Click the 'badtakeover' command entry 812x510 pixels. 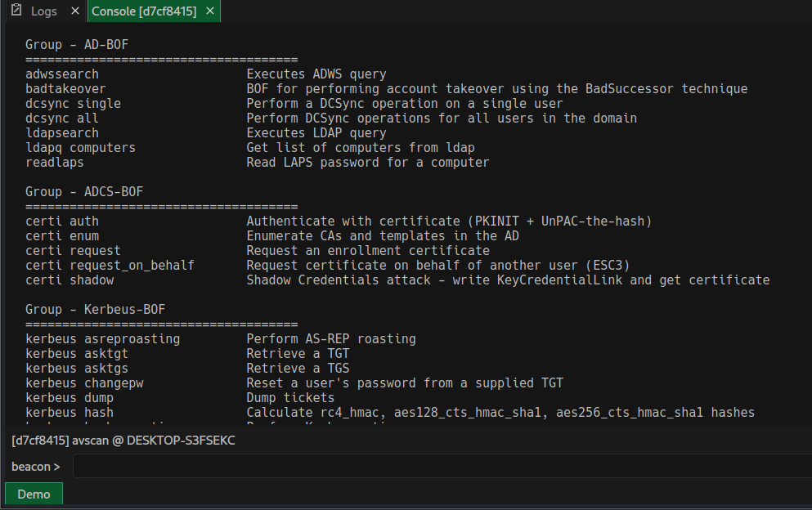[65, 88]
